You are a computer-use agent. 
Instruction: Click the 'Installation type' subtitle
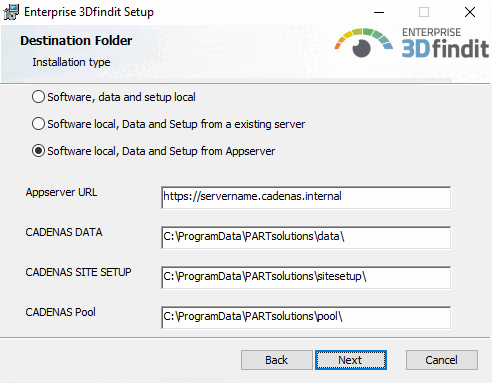point(71,62)
